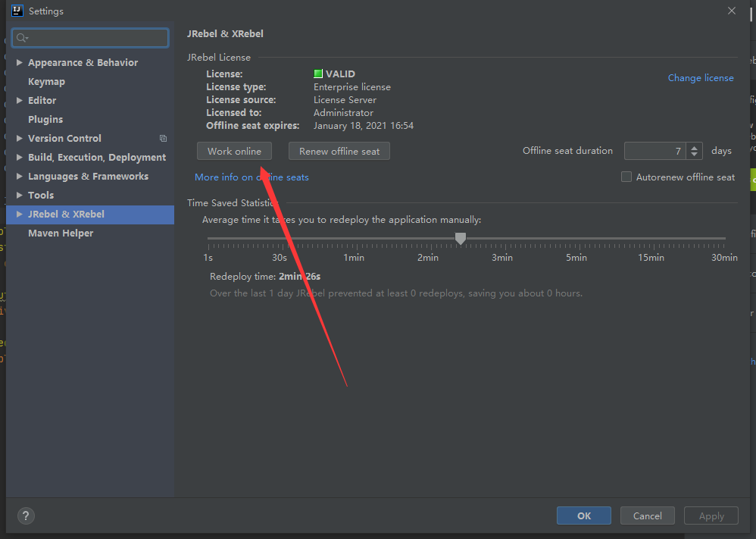The height and width of the screenshot is (539, 756).
Task: Click the 5min mark on redeploy slider
Action: tap(576, 258)
